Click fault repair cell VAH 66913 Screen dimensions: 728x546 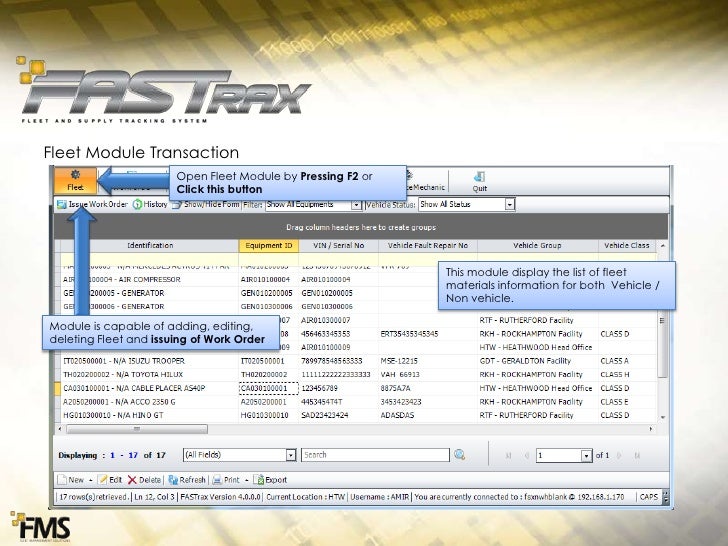[x=428, y=375]
